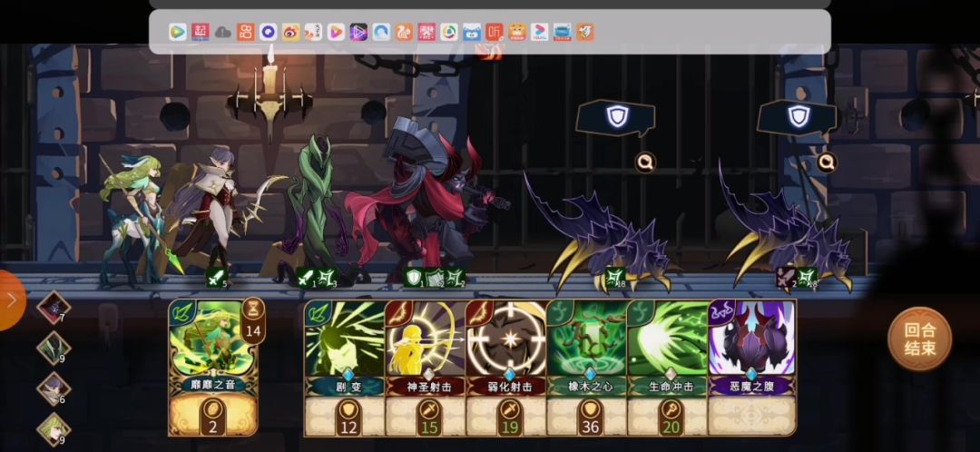Inspect the first enemy's magnifier icon
This screenshot has width=980, height=452.
(x=646, y=162)
